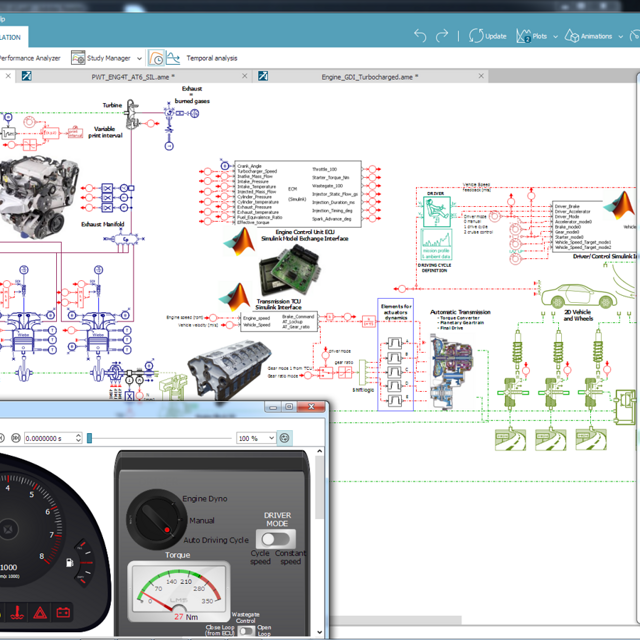Screen dimensions: 640x640
Task: Click the coolant temperature warning light
Action: pyautogui.click(x=17, y=613)
